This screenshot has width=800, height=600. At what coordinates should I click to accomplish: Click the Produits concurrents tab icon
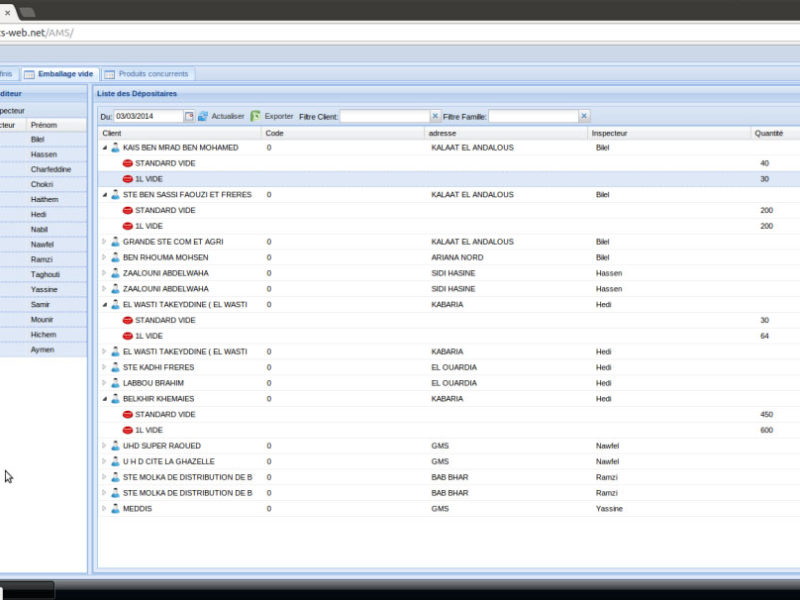109,74
